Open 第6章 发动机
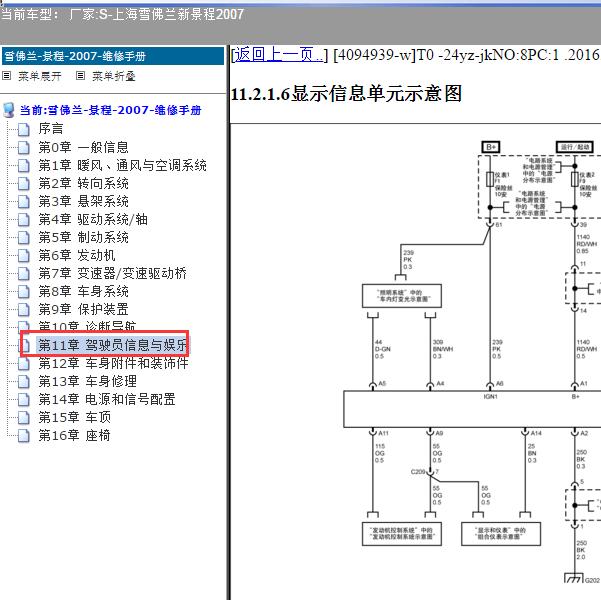The width and height of the screenshot is (601, 600). (77, 255)
